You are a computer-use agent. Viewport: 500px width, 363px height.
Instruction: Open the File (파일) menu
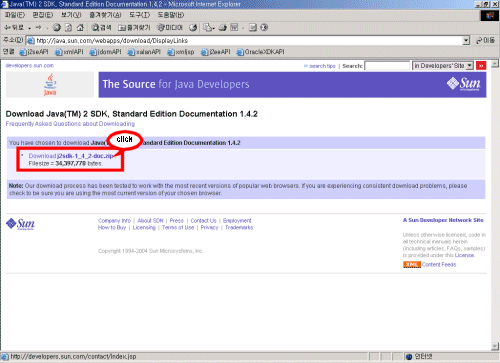pyautogui.click(x=15, y=15)
